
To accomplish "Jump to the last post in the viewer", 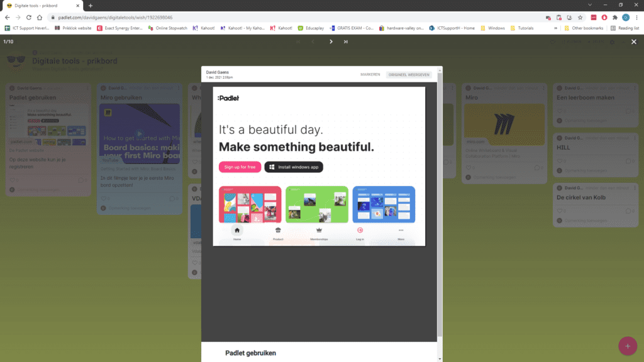I will point(346,41).
